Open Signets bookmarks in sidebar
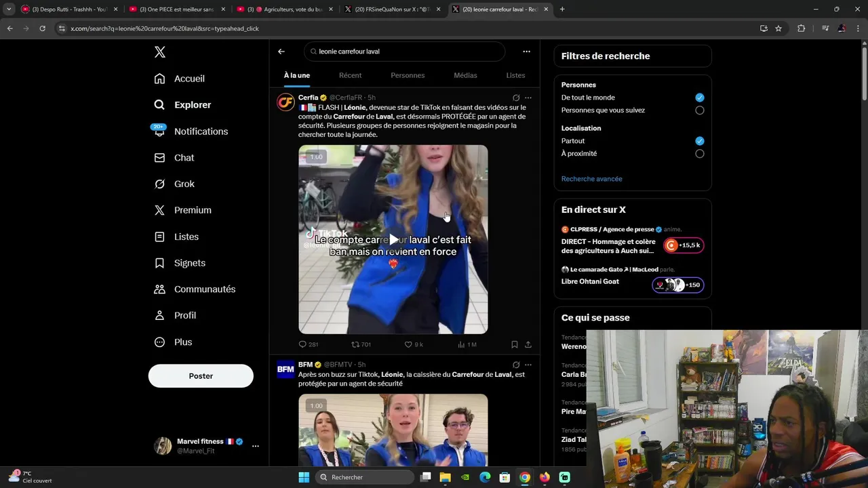This screenshot has height=488, width=868. click(180, 263)
